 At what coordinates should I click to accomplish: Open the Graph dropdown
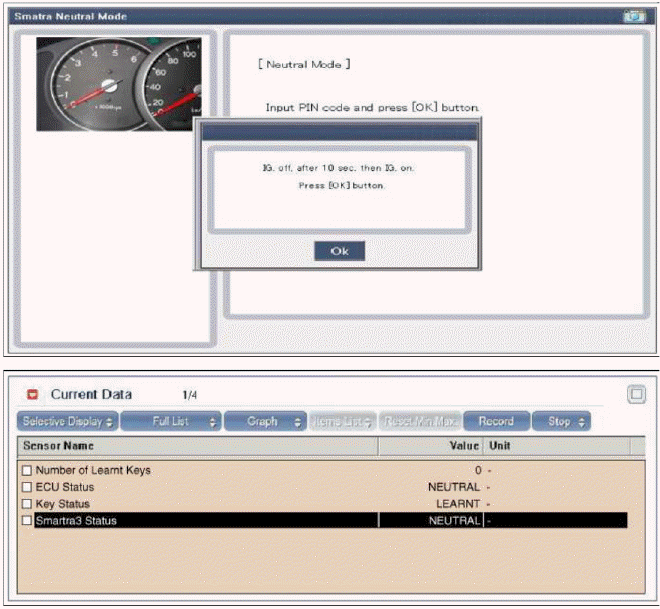point(265,421)
